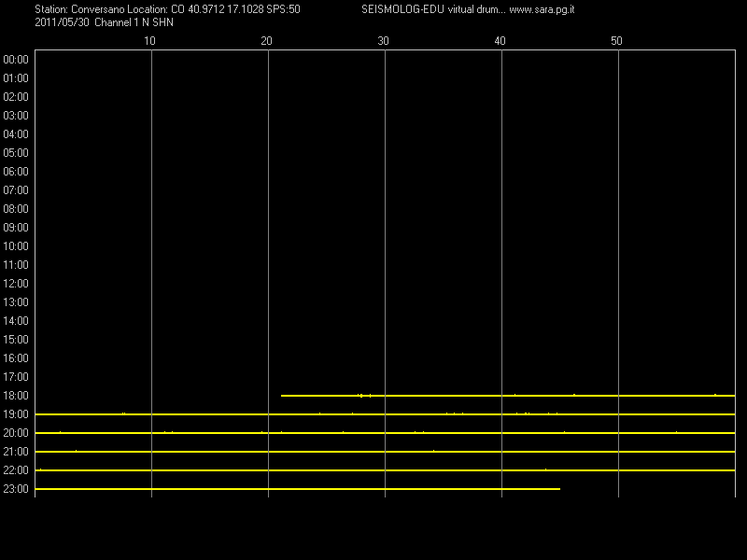Click the 16:00 hour label
Viewport: 747px width, 560px height.
pos(16,358)
